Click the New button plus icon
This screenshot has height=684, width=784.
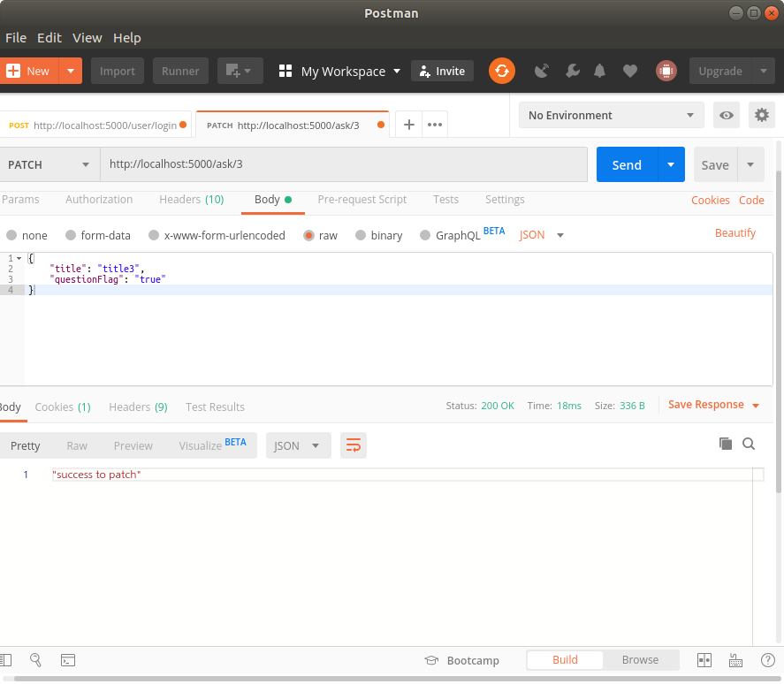click(13, 71)
